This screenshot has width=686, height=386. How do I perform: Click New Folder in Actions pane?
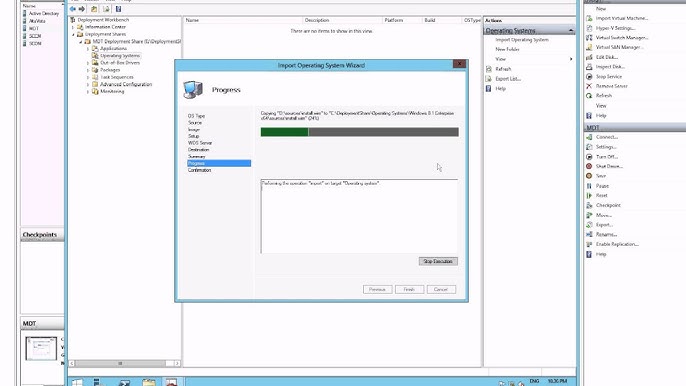[x=508, y=49]
